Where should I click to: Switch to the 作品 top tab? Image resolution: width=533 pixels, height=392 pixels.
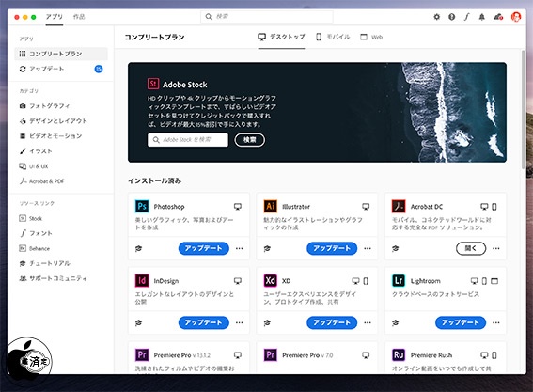pos(79,17)
